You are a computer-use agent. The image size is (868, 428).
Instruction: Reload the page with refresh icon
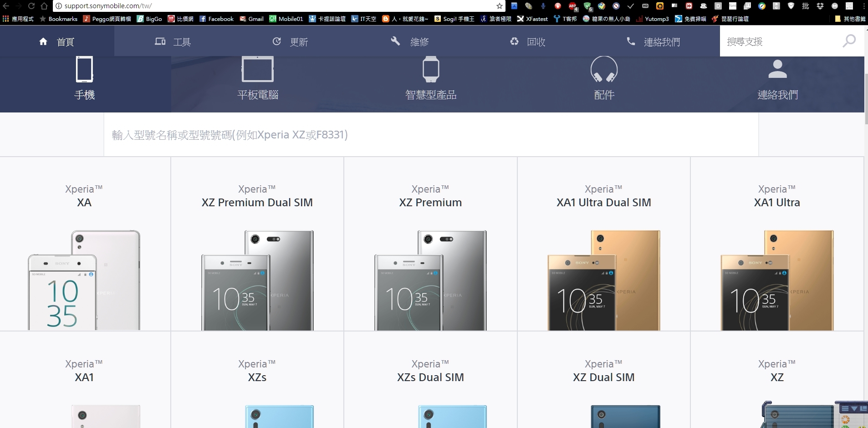[x=31, y=6]
